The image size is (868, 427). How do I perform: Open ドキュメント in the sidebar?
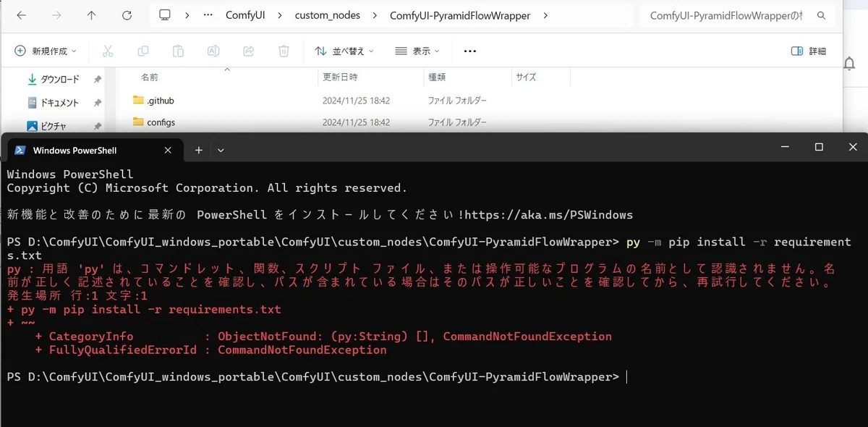59,103
